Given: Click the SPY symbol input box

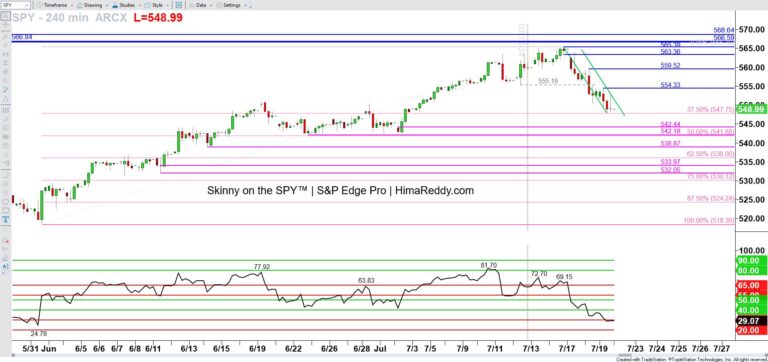Looking at the screenshot, I should coord(15,5).
